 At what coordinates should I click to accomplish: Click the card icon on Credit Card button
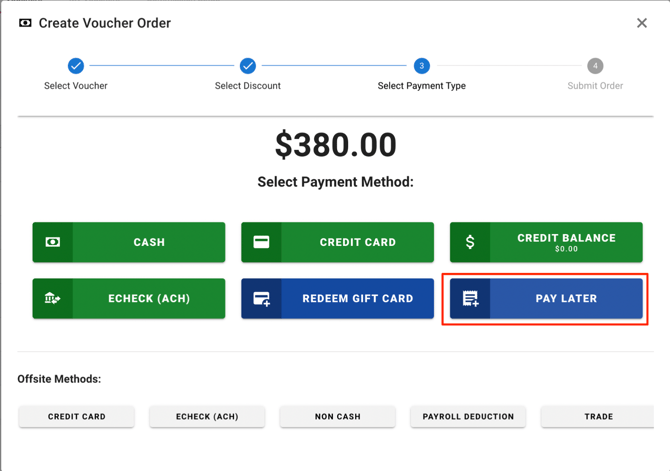tap(261, 242)
